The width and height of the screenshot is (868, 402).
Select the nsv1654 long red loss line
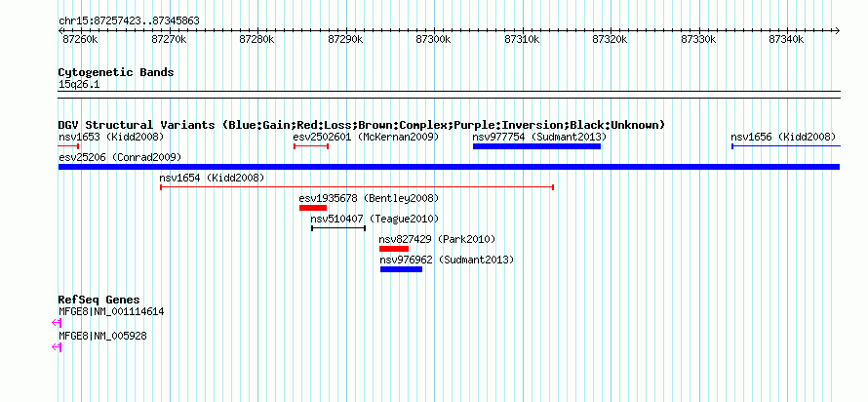click(357, 187)
